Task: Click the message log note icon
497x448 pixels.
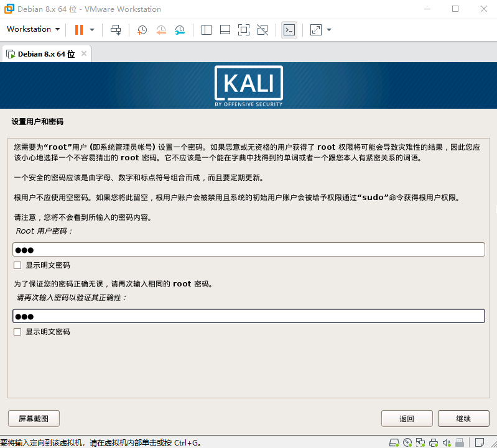Action: (480, 442)
